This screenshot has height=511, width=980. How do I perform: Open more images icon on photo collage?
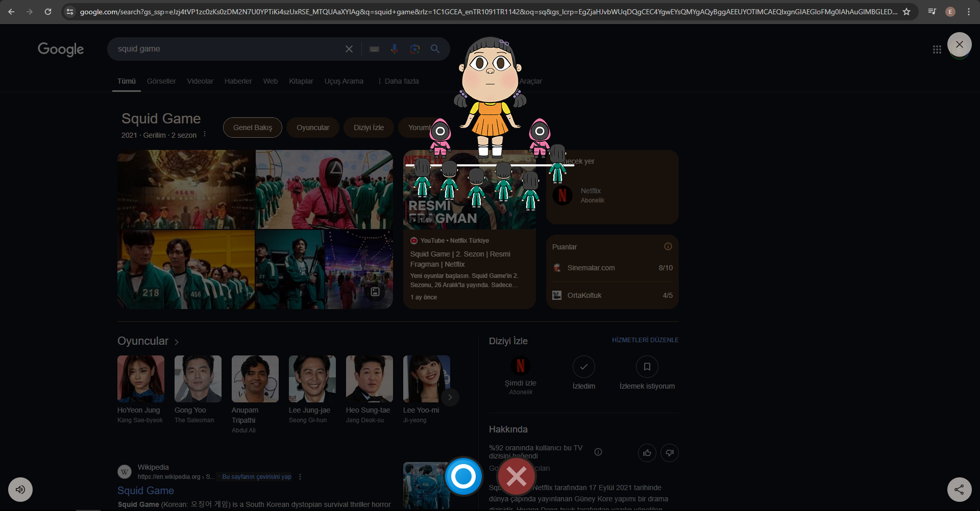(375, 292)
